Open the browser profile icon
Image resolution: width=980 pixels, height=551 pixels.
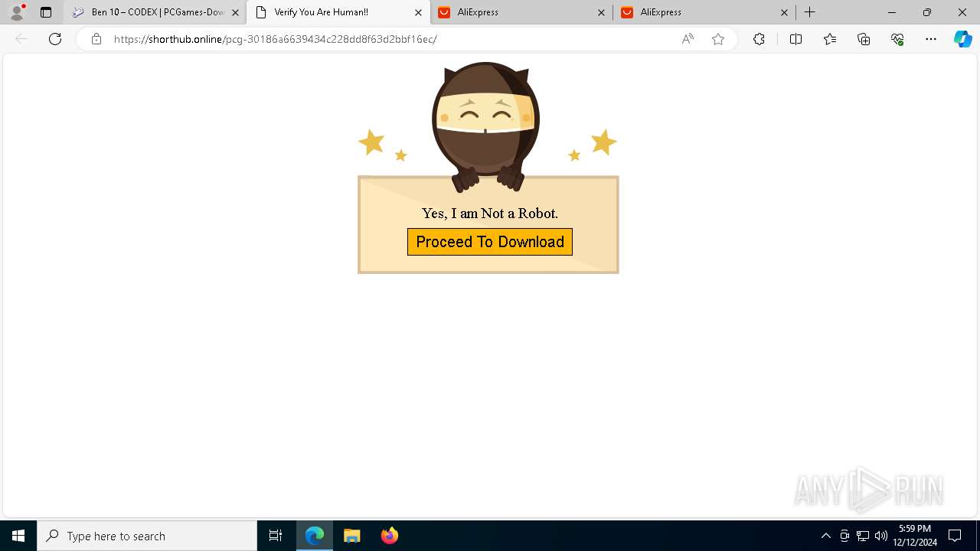tap(17, 12)
